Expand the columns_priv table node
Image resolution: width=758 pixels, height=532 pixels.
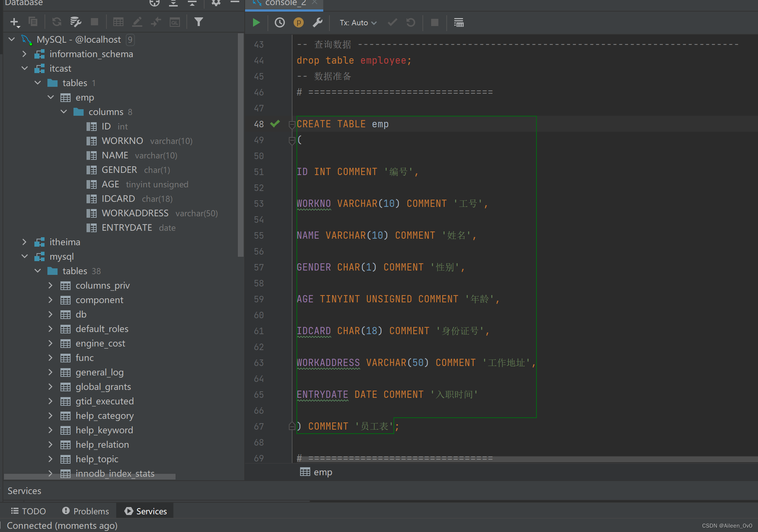[x=51, y=285]
